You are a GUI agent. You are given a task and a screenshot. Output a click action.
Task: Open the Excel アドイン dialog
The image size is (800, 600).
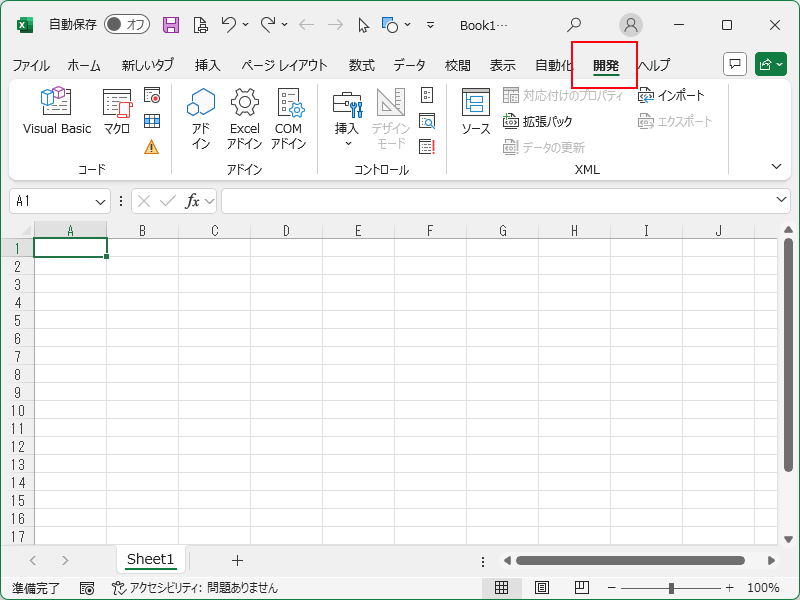click(x=244, y=118)
